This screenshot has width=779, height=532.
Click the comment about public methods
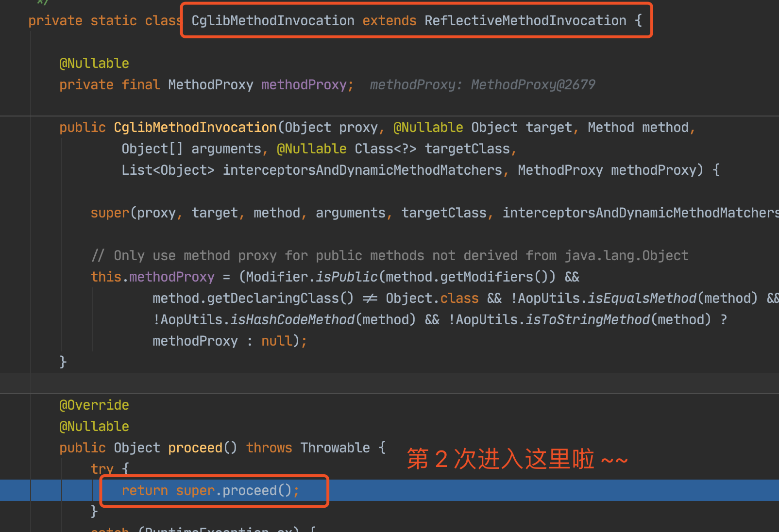pos(389,255)
